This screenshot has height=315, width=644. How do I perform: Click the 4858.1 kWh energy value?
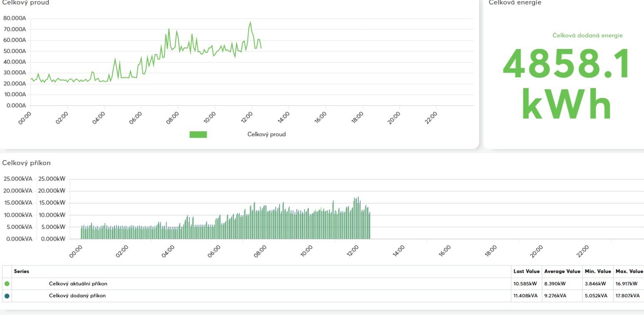click(566, 84)
